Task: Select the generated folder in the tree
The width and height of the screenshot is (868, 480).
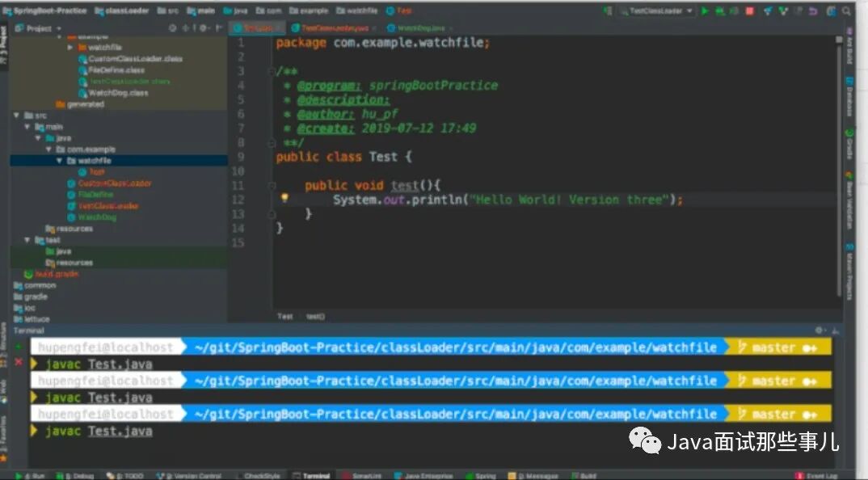Action: 80,104
